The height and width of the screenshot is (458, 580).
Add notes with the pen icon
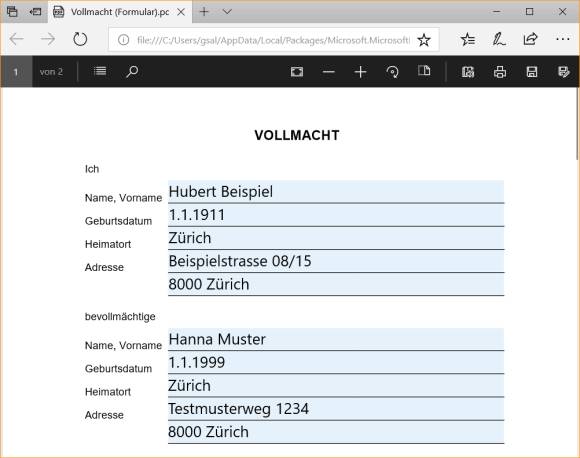499,39
